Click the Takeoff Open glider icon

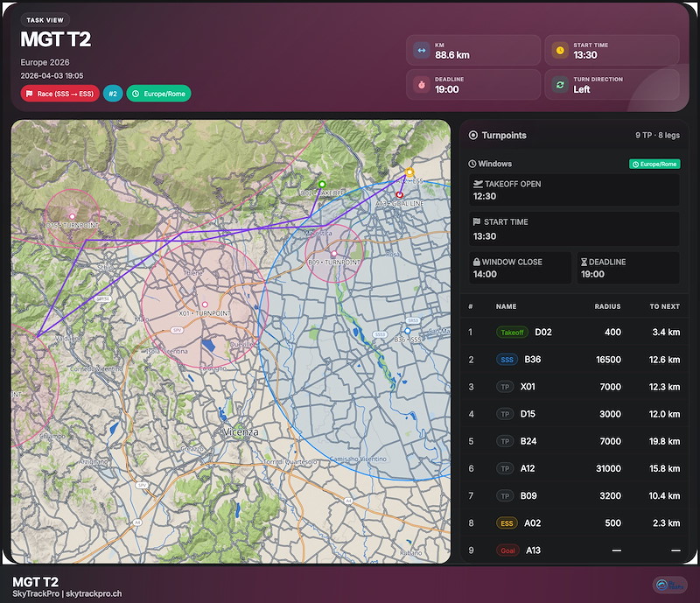(477, 184)
